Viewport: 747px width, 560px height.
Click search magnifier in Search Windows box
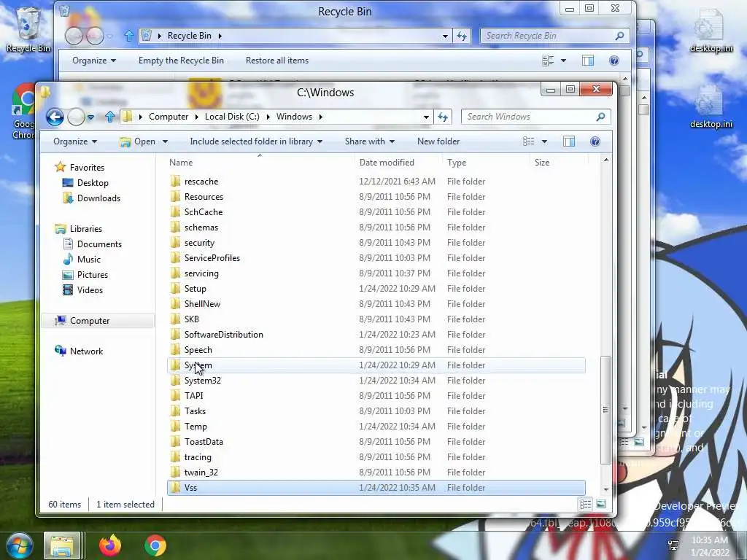(x=601, y=117)
